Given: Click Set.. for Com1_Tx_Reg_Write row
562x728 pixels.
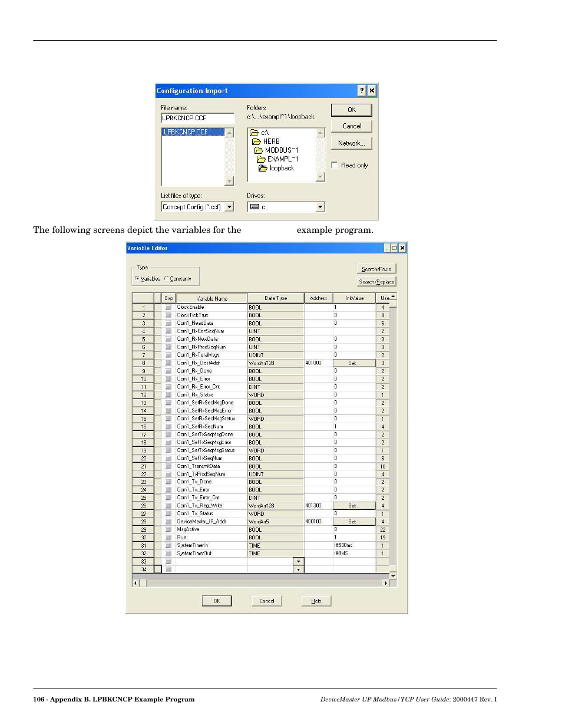Looking at the screenshot, I should click(x=353, y=506).
